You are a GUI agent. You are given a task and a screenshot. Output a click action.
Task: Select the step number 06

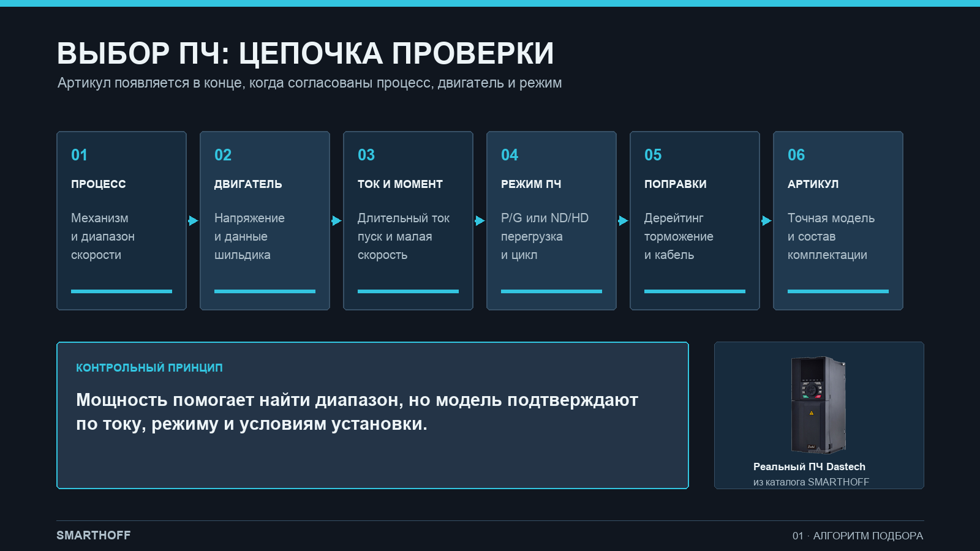[796, 155]
